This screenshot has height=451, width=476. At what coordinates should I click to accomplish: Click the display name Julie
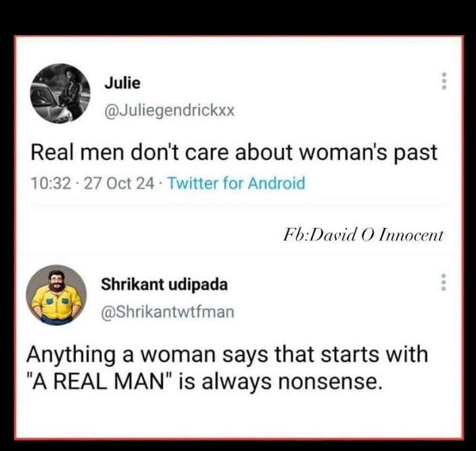(x=122, y=83)
